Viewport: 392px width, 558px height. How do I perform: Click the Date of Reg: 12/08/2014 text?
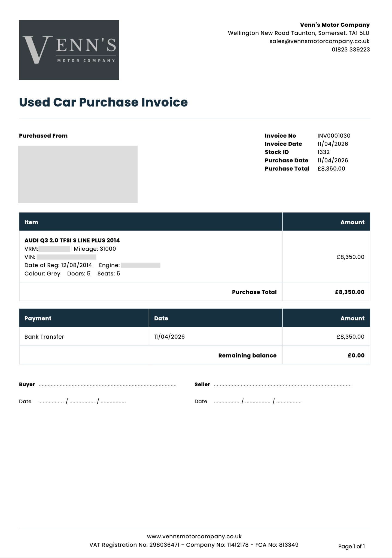(x=58, y=265)
